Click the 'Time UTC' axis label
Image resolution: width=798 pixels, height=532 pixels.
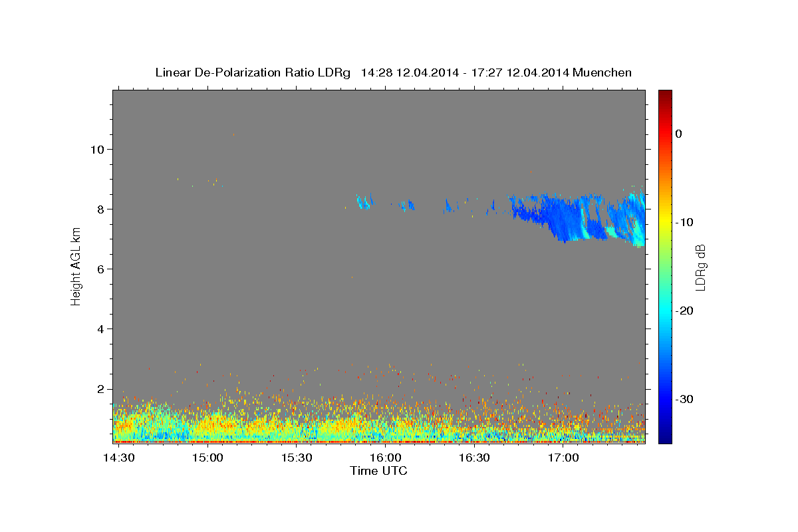pyautogui.click(x=378, y=471)
